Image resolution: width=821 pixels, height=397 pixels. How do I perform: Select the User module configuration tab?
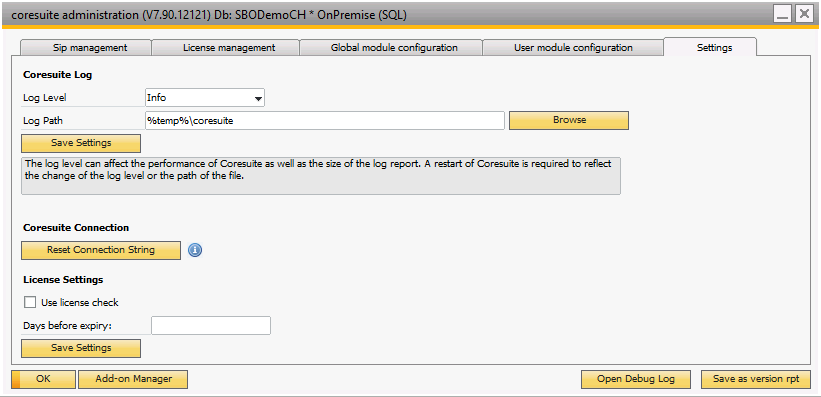pyautogui.click(x=573, y=47)
